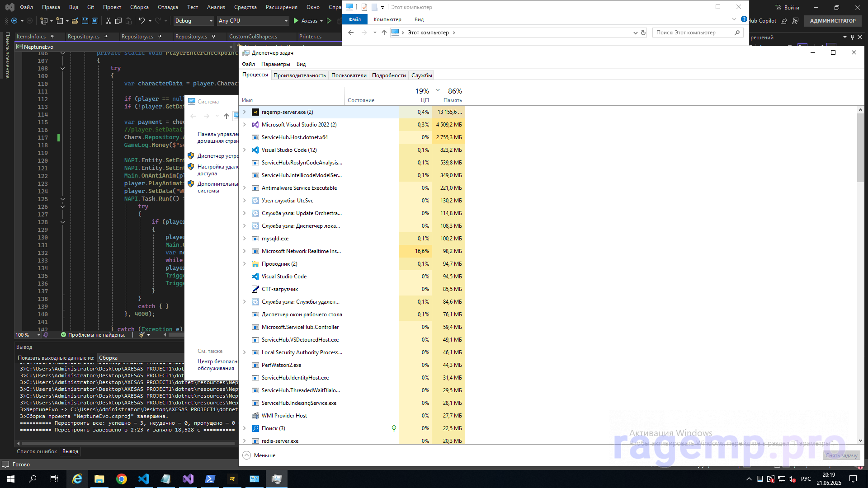Click the Undo arrow icon
Image resolution: width=868 pixels, height=488 pixels.
tap(142, 21)
